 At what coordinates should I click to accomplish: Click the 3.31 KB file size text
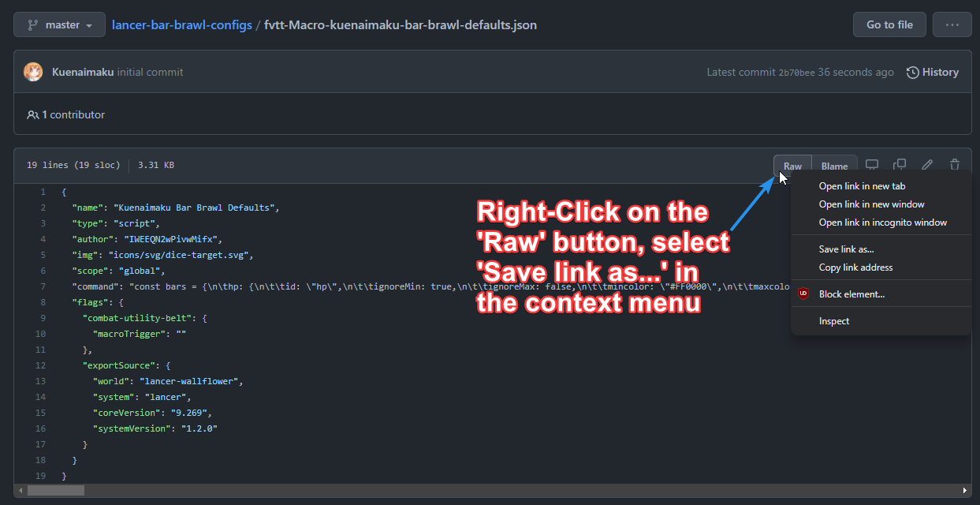pyautogui.click(x=156, y=165)
